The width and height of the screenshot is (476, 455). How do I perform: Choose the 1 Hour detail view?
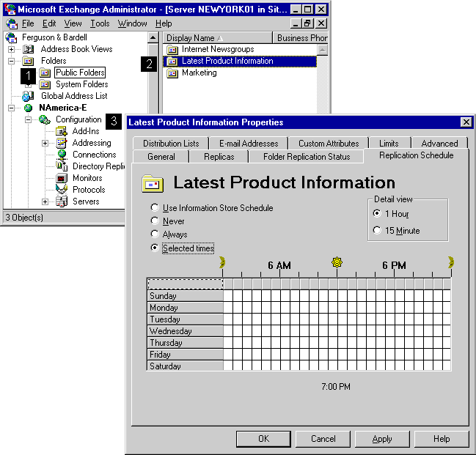391,214
